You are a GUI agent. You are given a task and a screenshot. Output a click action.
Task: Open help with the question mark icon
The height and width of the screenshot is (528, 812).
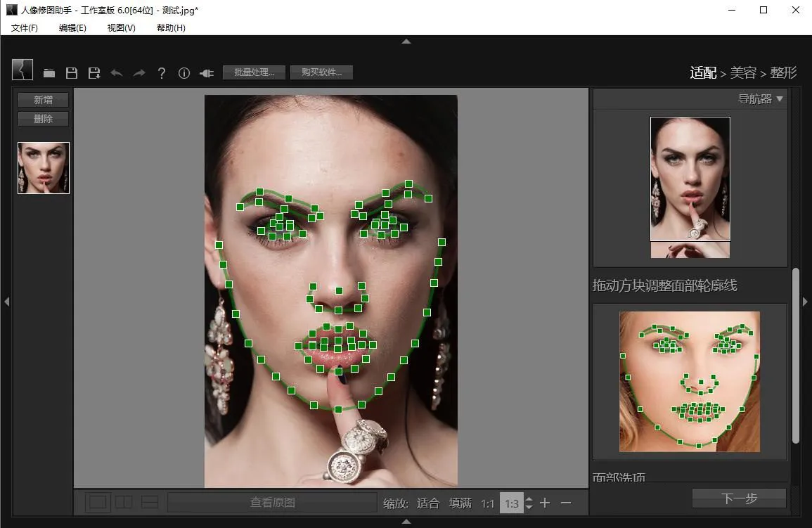pos(162,73)
